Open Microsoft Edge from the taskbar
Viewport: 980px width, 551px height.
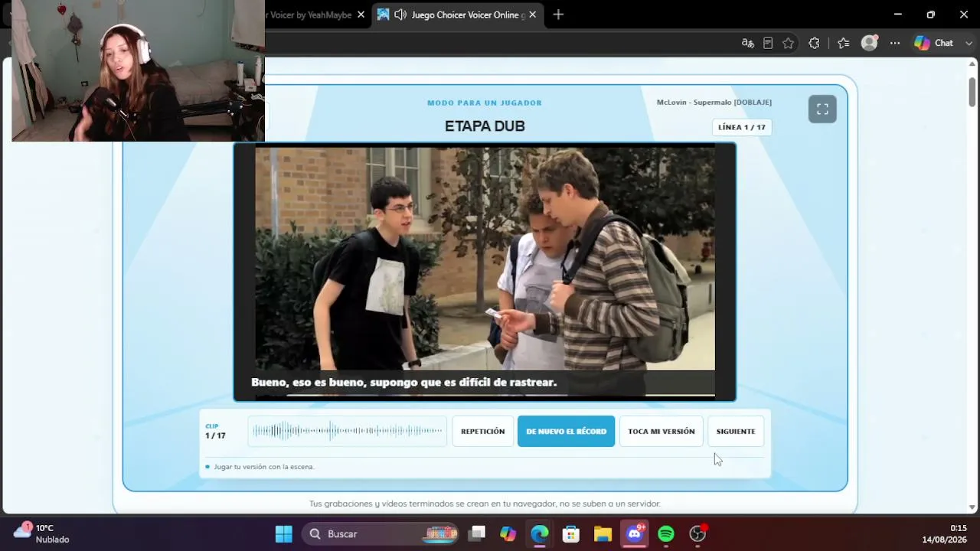point(540,533)
